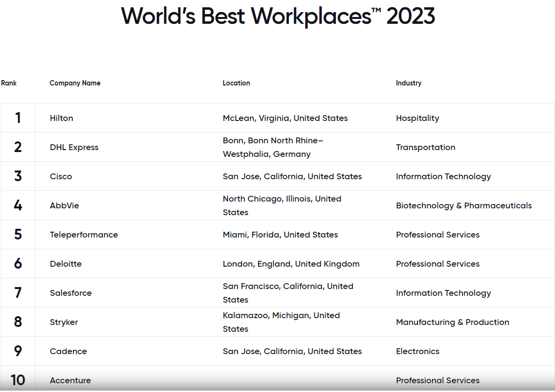Click Cisco's San Jose, California location
Viewport: 555px width, 392px height.
(293, 176)
